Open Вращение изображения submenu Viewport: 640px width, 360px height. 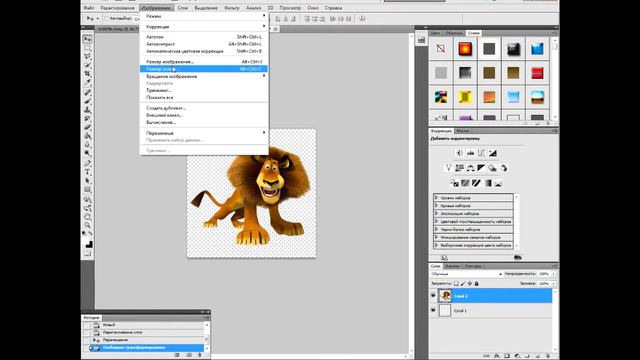204,76
